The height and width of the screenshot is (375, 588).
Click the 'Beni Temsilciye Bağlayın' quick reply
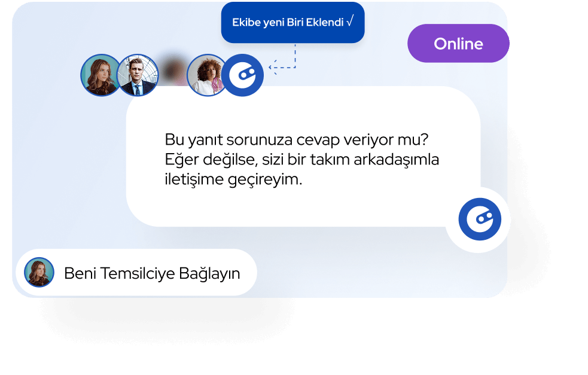[136, 273]
